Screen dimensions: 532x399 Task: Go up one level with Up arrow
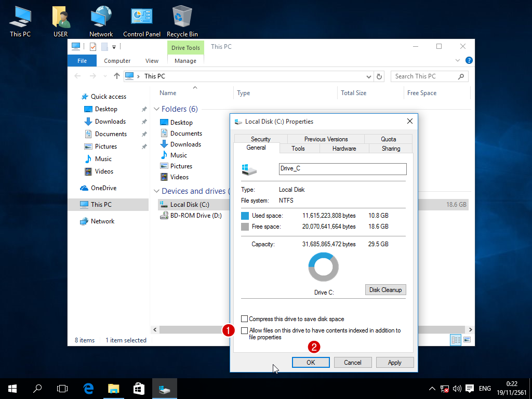(117, 76)
